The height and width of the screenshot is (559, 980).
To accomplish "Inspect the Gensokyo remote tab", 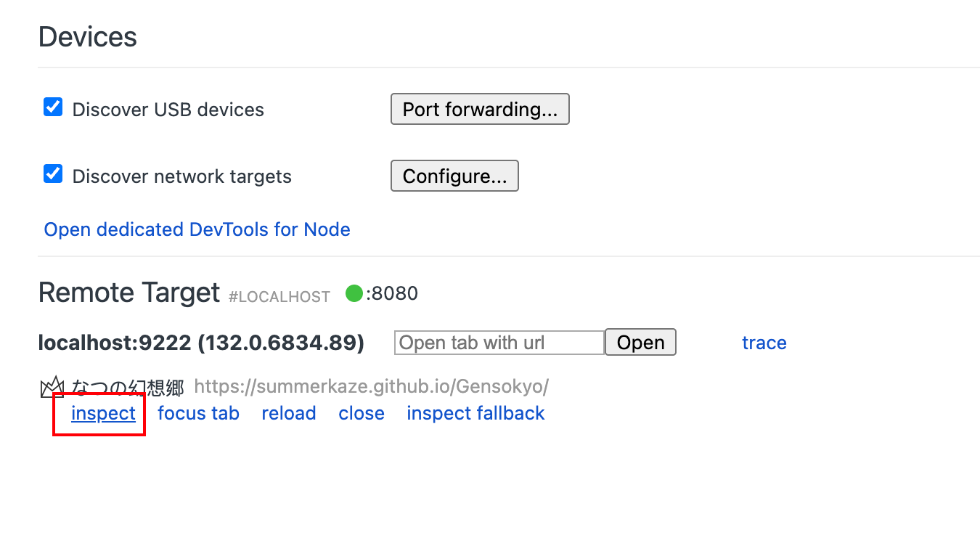I will point(103,413).
